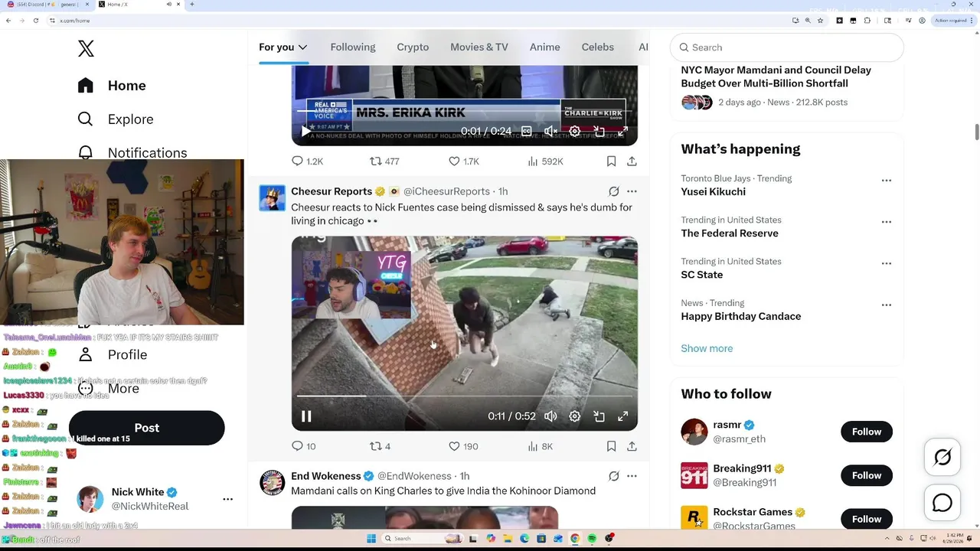Reply to the post with 1.2K comments

click(307, 161)
